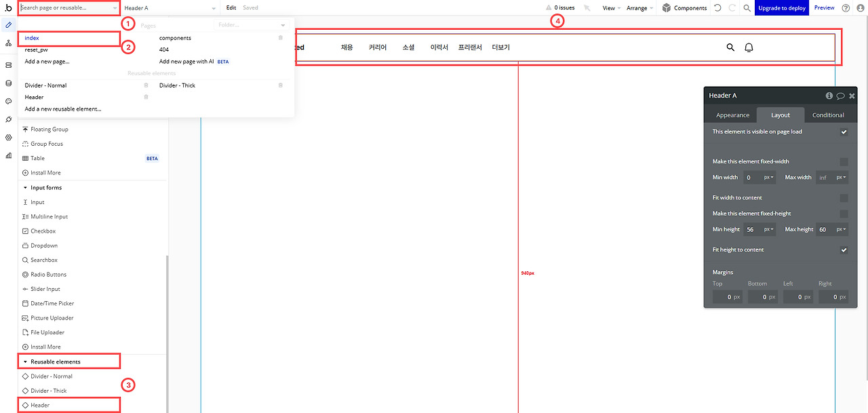Click trash icon next to Divider - Thick
Image resolution: width=868 pixels, height=413 pixels.
pos(281,85)
